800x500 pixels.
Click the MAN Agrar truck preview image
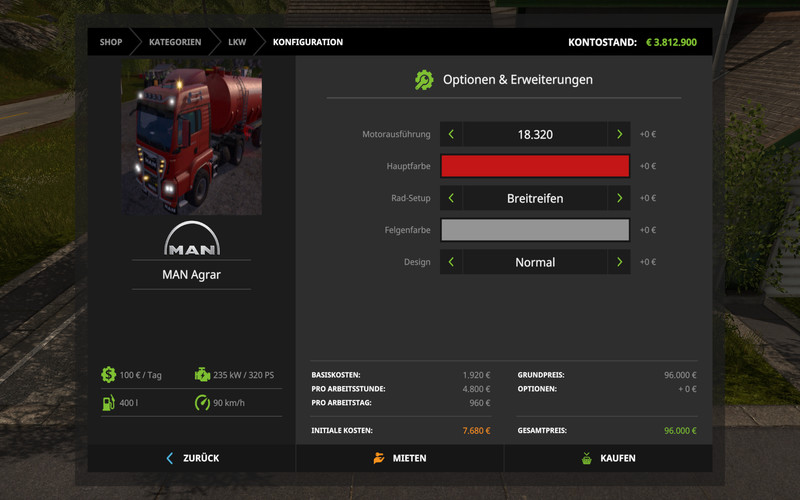point(192,137)
